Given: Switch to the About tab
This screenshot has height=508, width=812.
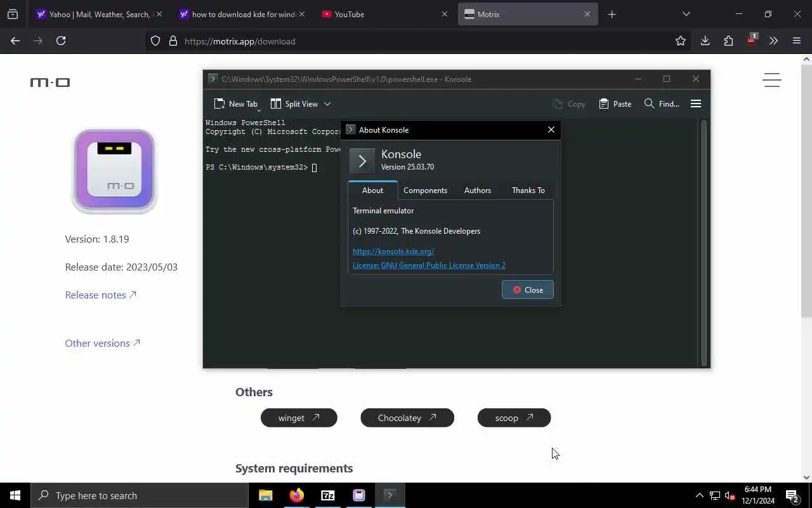Looking at the screenshot, I should coord(372,190).
